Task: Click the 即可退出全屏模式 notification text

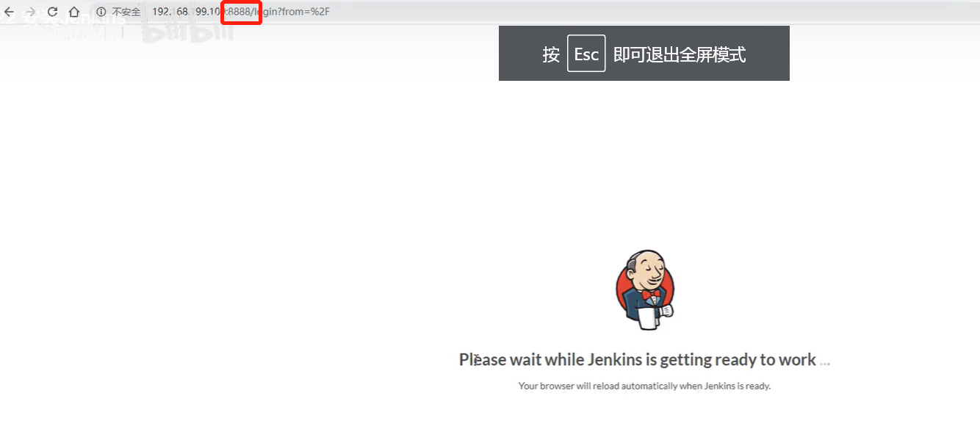Action: (x=680, y=54)
